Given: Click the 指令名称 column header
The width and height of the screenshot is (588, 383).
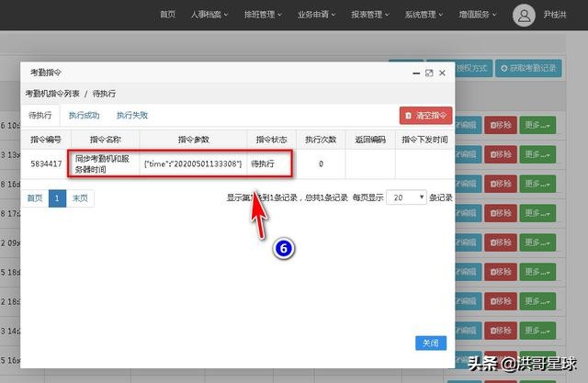Looking at the screenshot, I should [106, 140].
